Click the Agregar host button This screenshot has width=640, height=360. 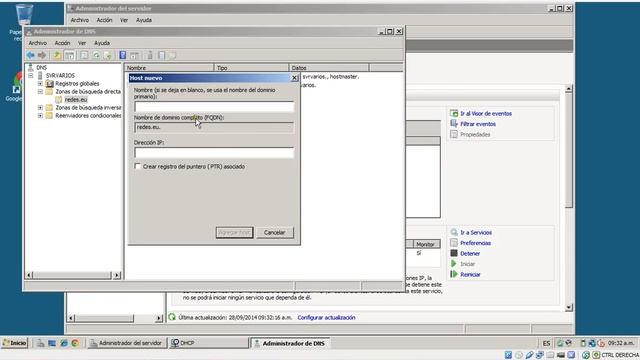point(234,232)
